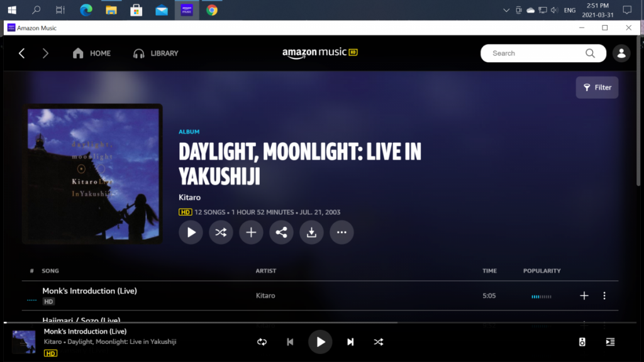Play the album with the round play button

191,233
